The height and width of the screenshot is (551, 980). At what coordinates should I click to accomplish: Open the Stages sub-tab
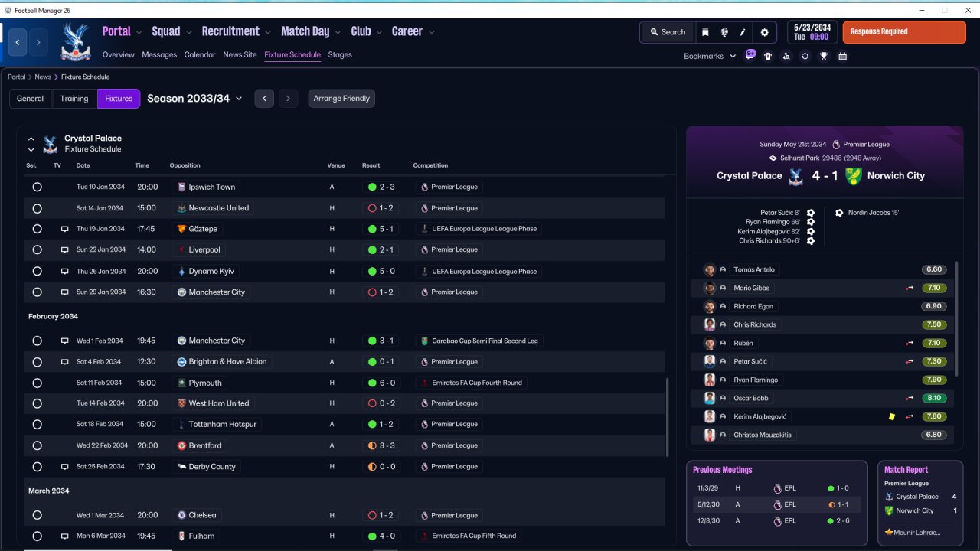pyautogui.click(x=340, y=55)
